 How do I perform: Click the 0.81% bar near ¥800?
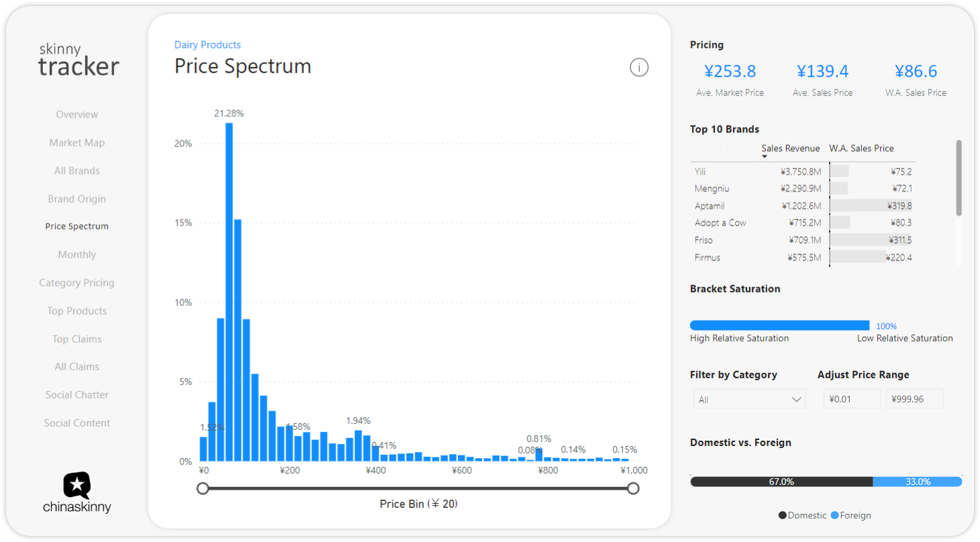(539, 455)
